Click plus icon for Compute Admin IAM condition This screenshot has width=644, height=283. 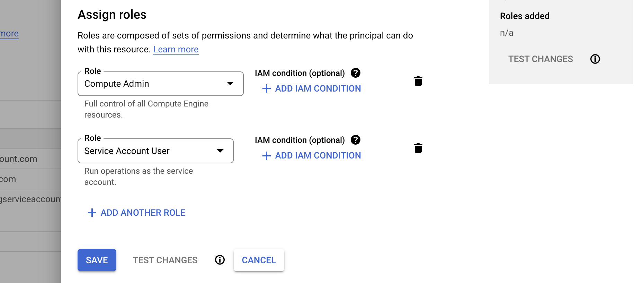click(x=266, y=88)
